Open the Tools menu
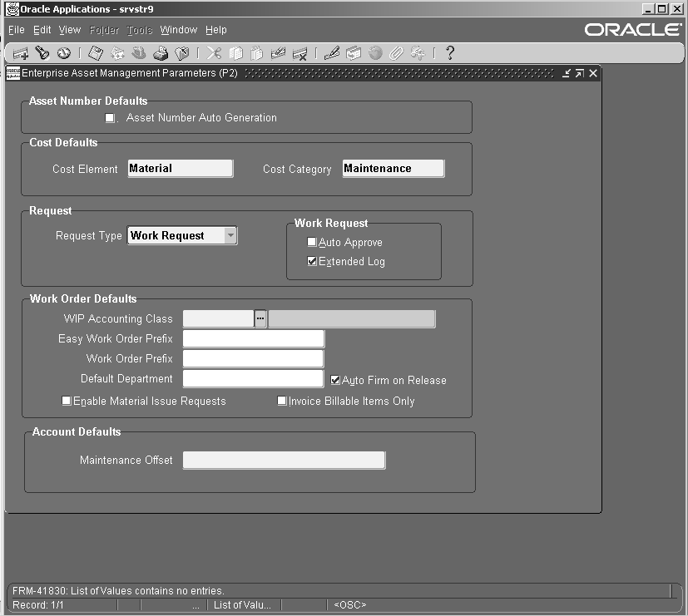 140,30
